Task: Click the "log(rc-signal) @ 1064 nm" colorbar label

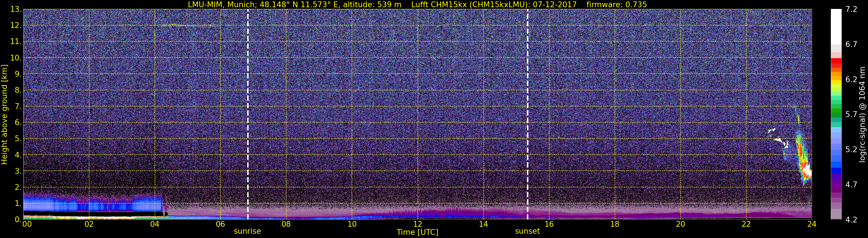Action: (x=862, y=114)
